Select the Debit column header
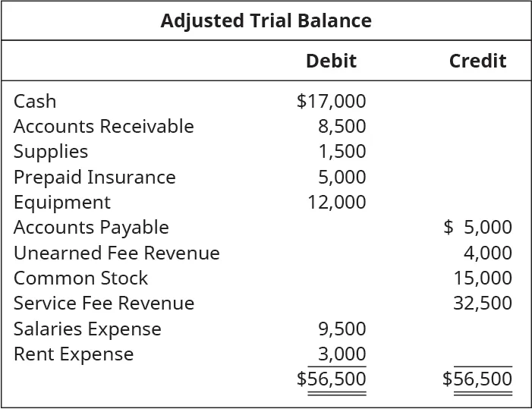Viewport: 532px width, 409px height. coord(331,61)
